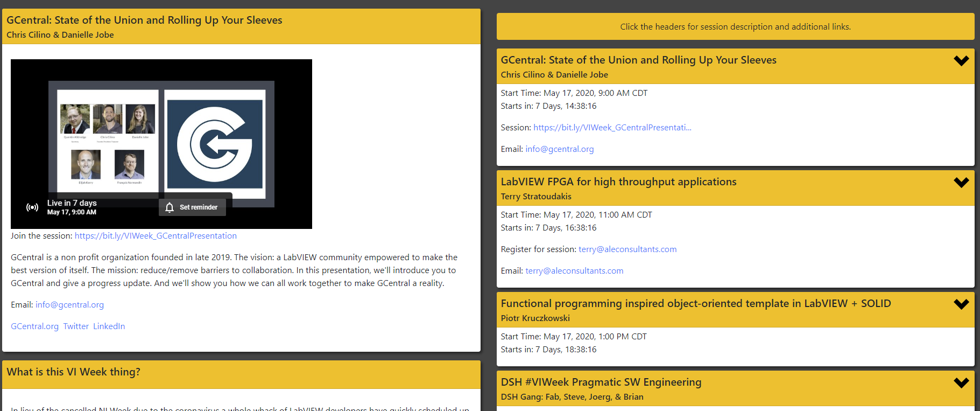The height and width of the screenshot is (411, 980).
Task: Expand the DSH #VIWeek Pragmatic SW Engineering chevron
Action: click(961, 383)
